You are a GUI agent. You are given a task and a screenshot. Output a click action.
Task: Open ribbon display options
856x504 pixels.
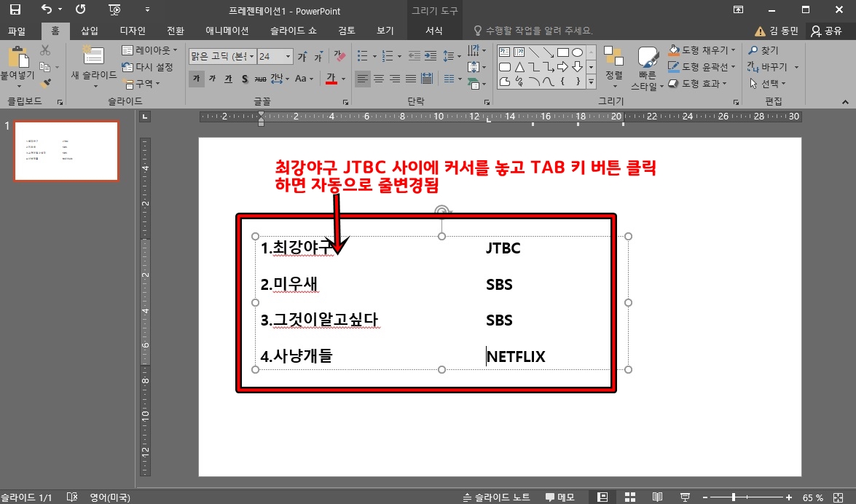738,9
